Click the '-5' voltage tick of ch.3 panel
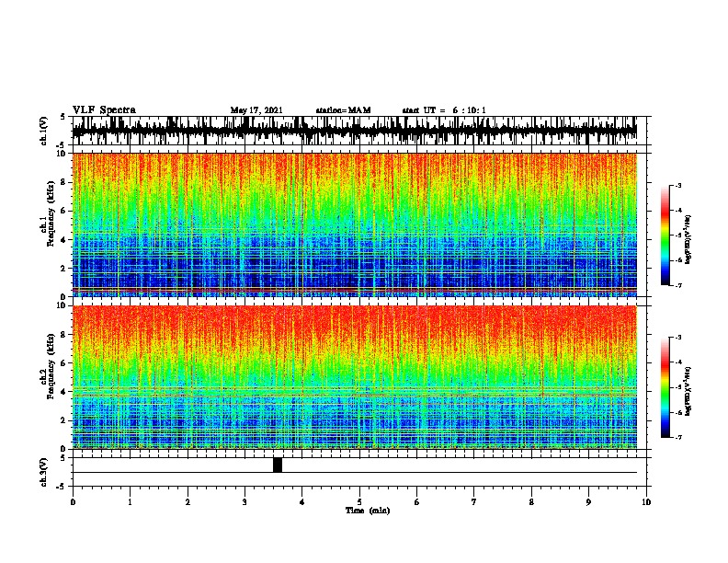Screen dimensions: 728x563 point(63,487)
